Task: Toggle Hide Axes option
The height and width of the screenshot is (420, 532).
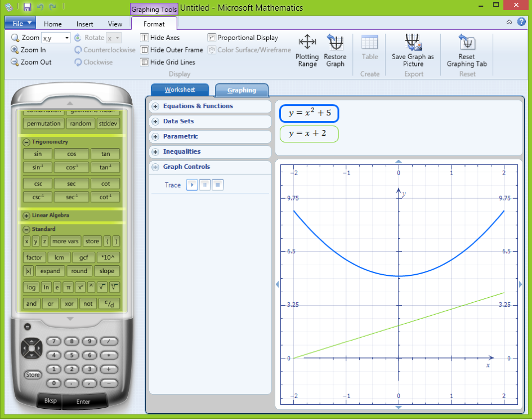Action: pos(145,38)
